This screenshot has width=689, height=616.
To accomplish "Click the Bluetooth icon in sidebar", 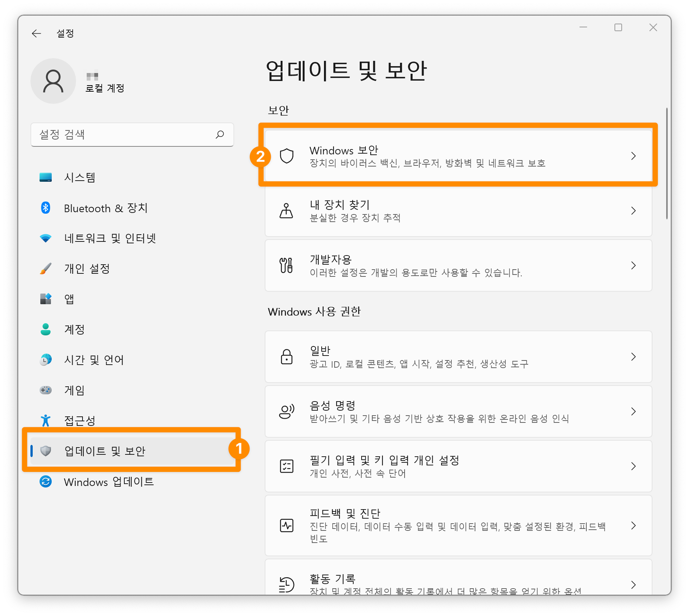I will click(46, 208).
